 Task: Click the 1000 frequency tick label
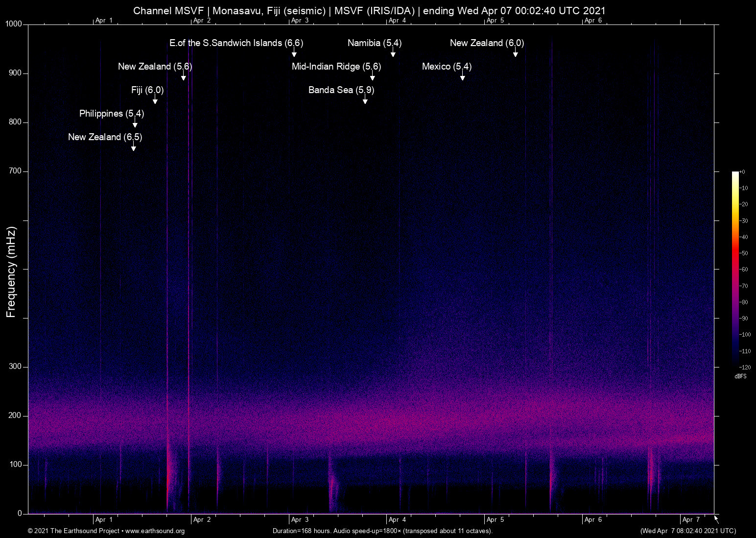pyautogui.click(x=14, y=24)
